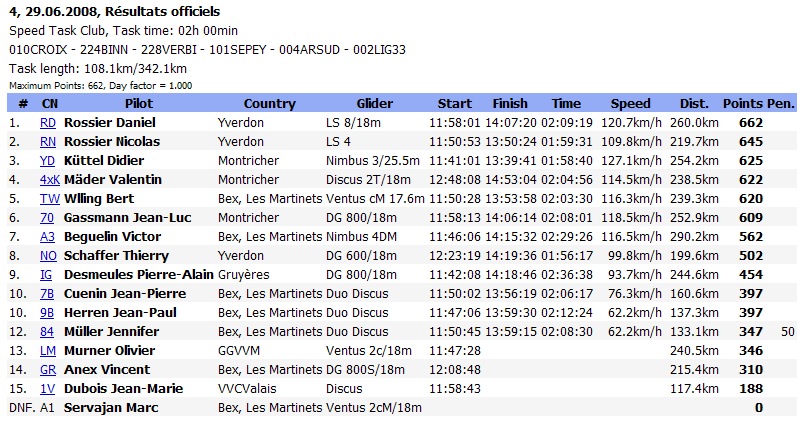Open the IG link for Desmeules Pierre-Alain
This screenshot has height=428, width=805.
click(x=46, y=275)
